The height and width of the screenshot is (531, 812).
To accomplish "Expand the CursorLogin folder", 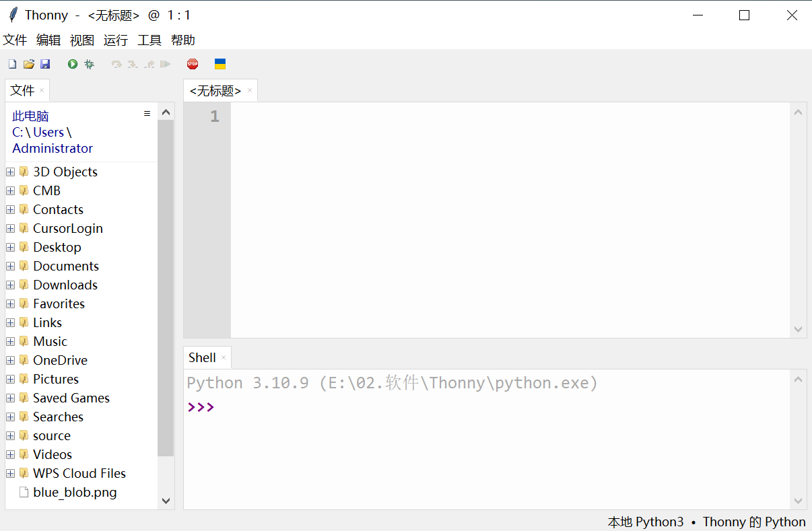I will click(10, 228).
